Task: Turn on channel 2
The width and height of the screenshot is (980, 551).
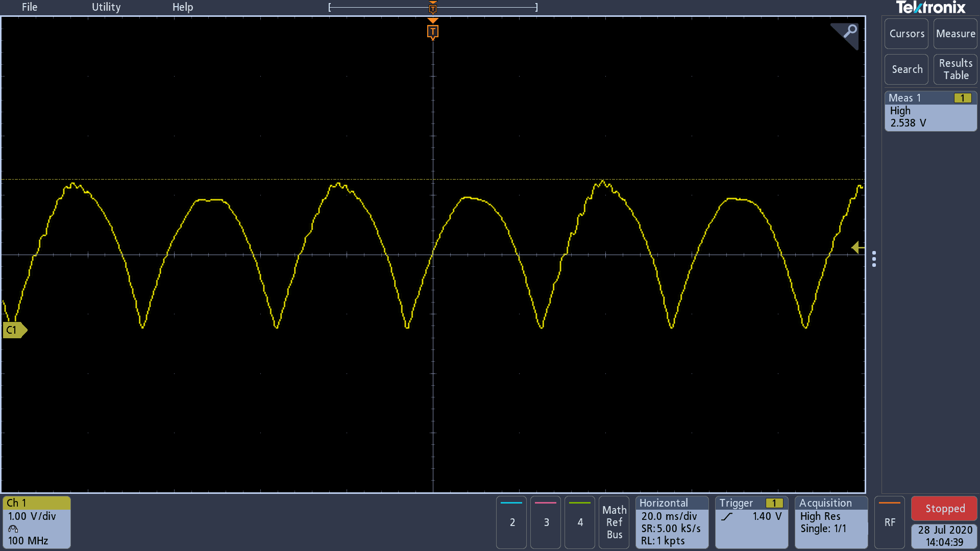Action: tap(512, 522)
